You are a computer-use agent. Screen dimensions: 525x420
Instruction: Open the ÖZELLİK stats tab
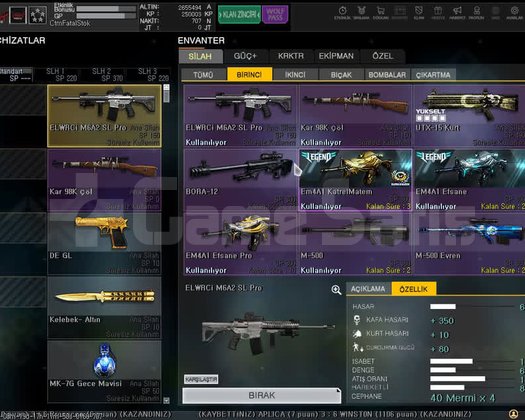(x=414, y=289)
